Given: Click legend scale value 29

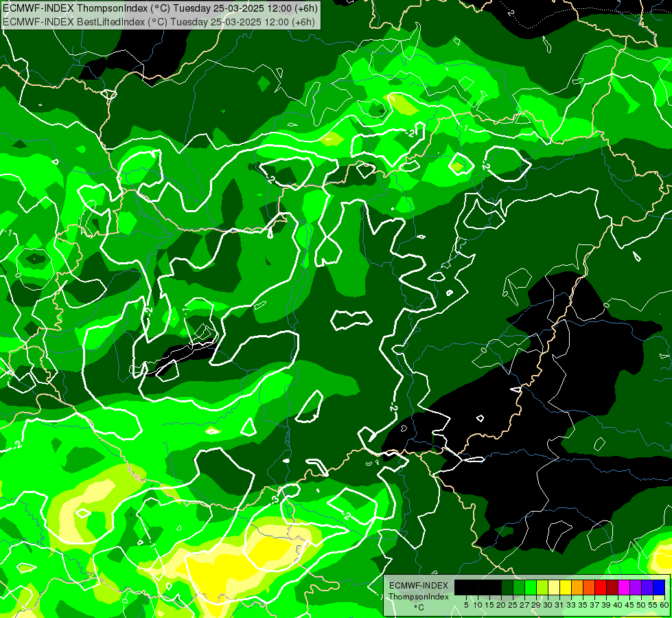Looking at the screenshot, I should tap(536, 605).
